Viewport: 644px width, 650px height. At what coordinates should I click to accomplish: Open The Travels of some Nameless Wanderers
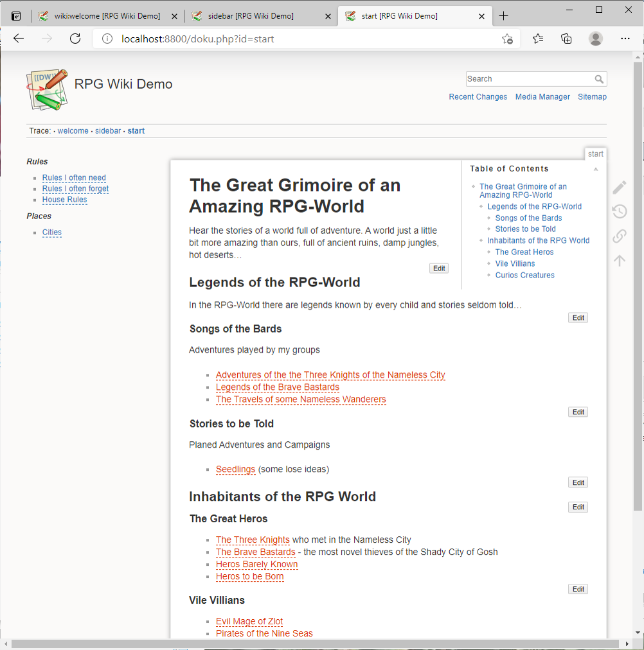click(301, 400)
